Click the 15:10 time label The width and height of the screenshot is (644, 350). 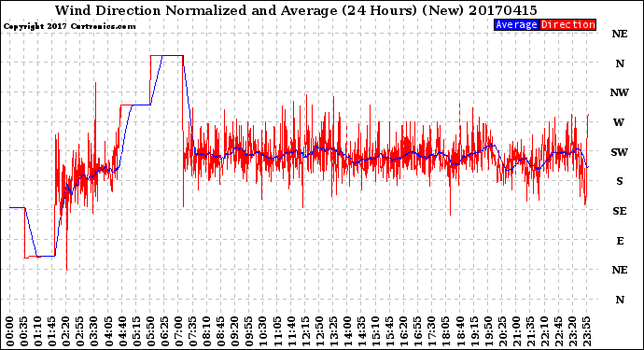click(375, 331)
